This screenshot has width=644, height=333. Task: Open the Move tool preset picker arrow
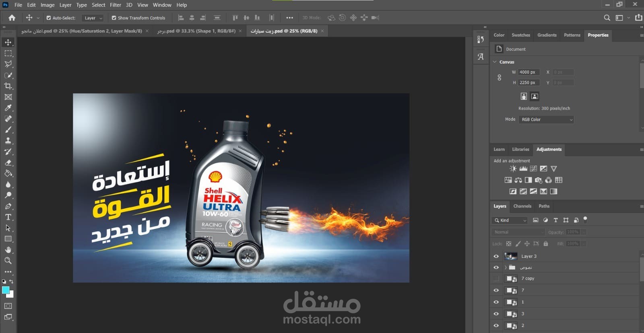click(x=38, y=18)
